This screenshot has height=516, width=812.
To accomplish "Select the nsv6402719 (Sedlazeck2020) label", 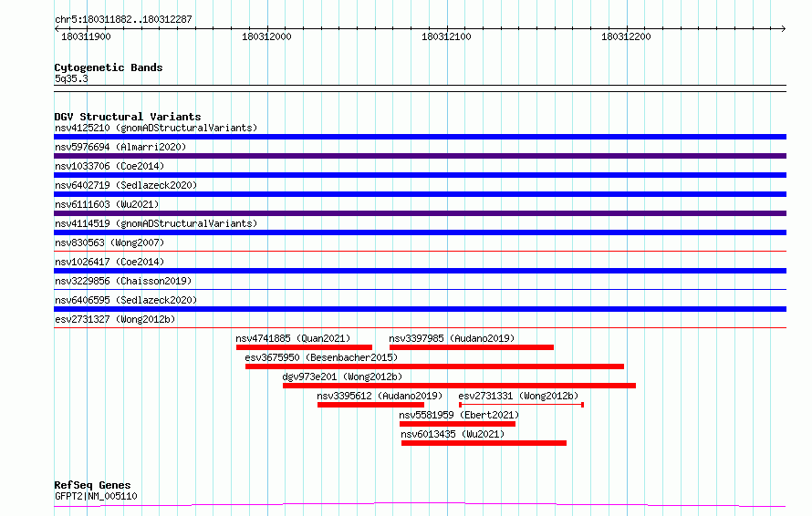I will [126, 185].
